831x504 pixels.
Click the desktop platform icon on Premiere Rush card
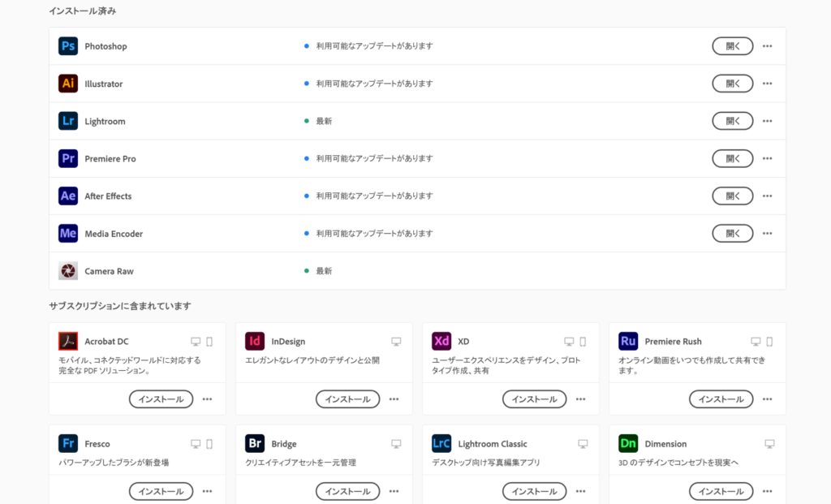coord(756,342)
